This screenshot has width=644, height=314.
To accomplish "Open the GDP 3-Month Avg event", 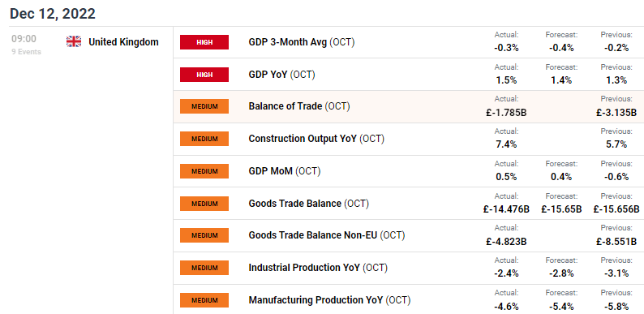I will [408, 42].
